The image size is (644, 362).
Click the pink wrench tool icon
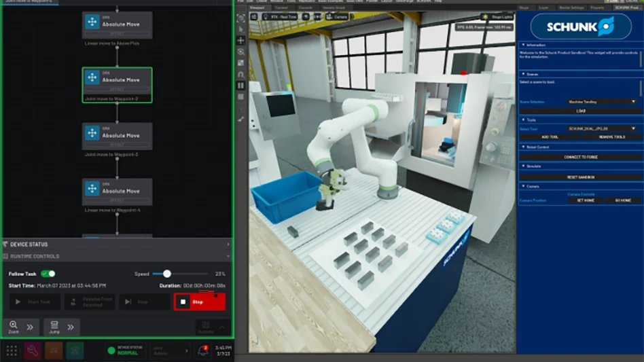pyautogui.click(x=33, y=350)
